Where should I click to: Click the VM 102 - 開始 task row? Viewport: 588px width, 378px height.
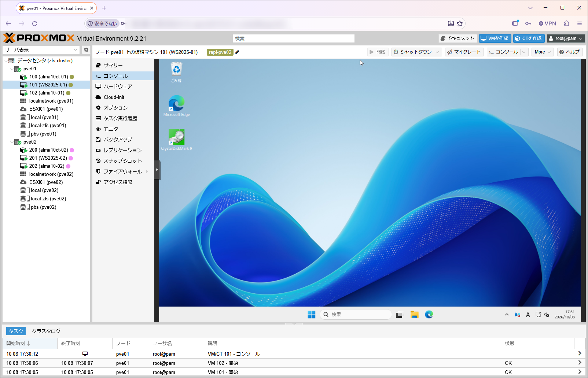294,363
